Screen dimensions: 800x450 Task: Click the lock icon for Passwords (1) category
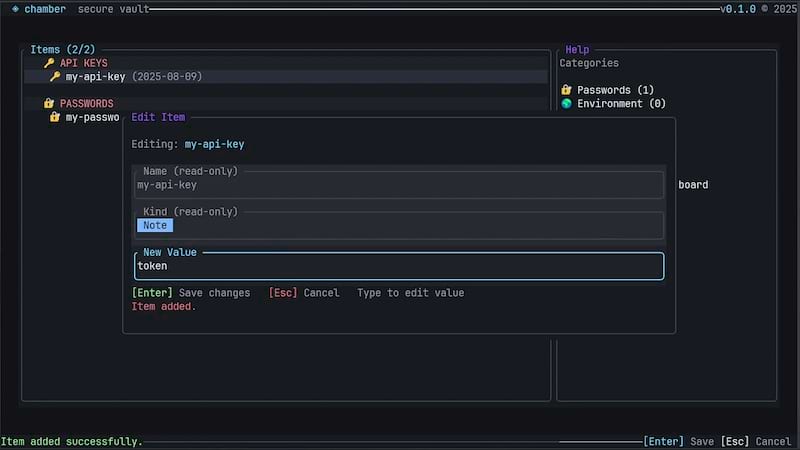(566, 90)
